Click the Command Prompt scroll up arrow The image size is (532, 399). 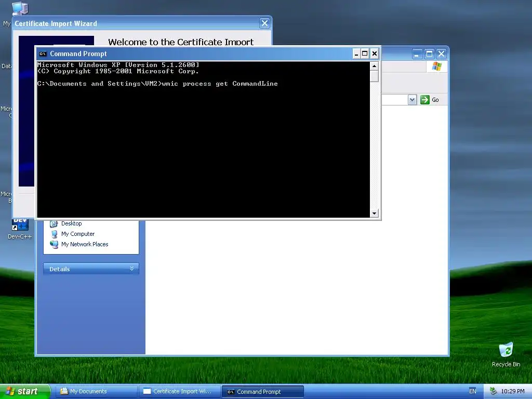374,66
